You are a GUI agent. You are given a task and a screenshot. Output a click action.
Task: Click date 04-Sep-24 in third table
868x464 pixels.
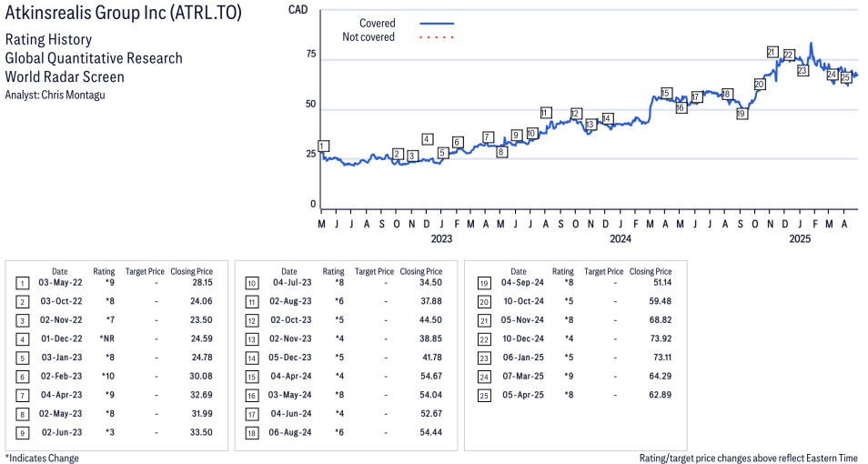coord(522,282)
